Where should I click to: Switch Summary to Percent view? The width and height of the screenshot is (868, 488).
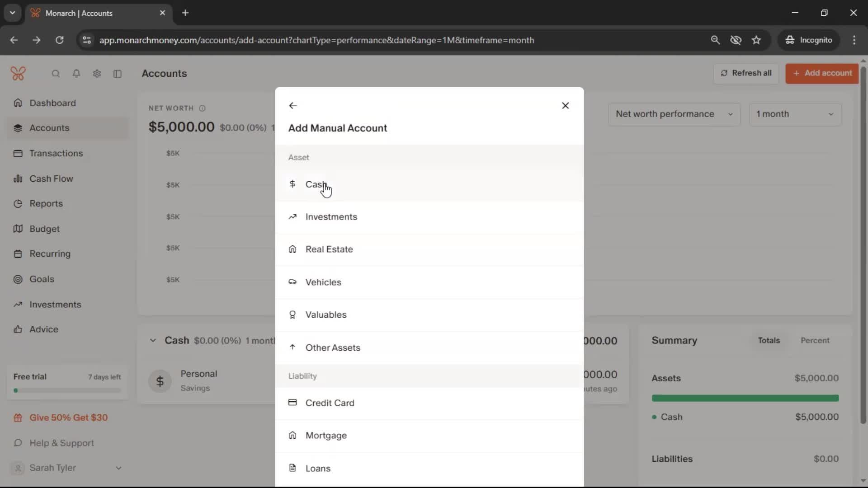point(815,341)
